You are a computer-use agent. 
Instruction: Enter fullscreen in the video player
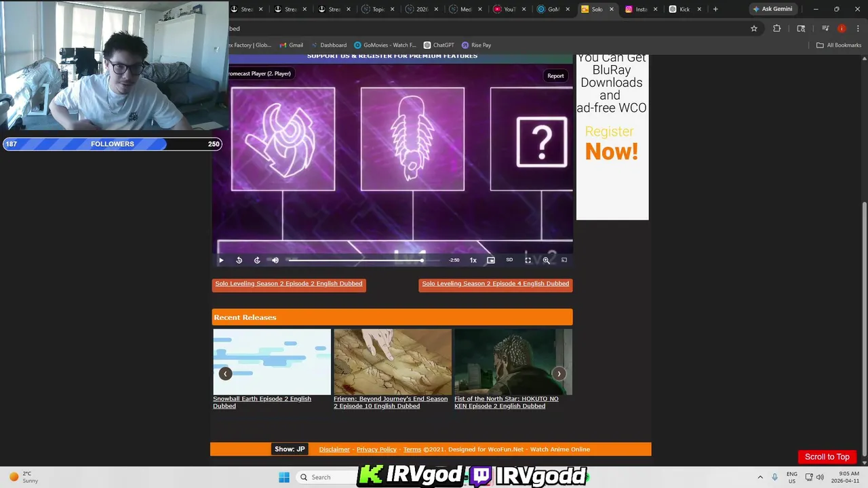528,260
